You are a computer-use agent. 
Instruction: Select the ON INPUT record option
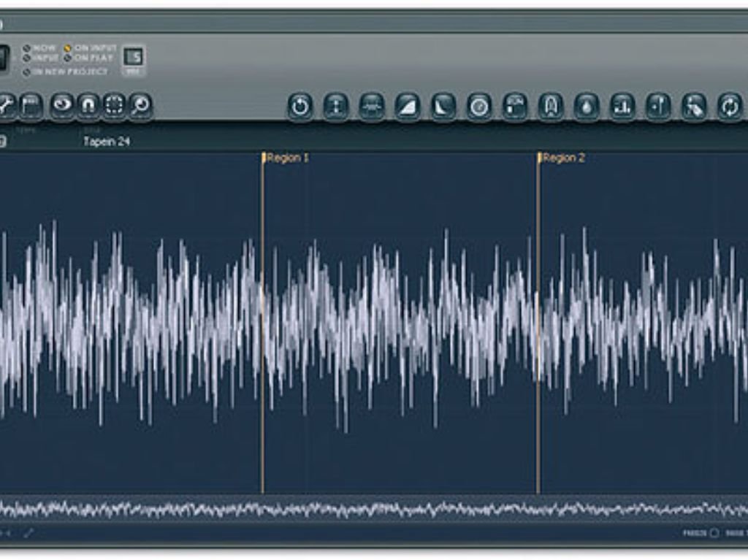click(90, 48)
